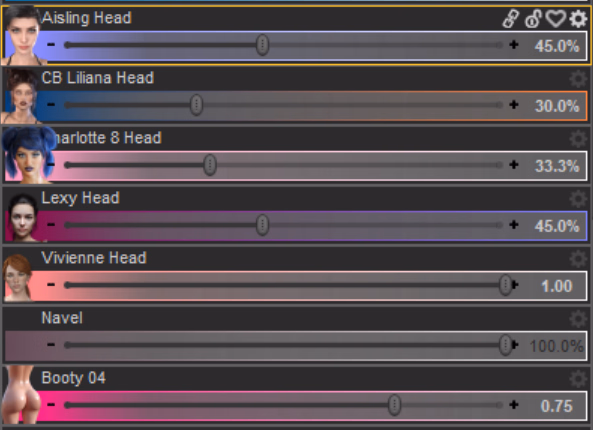Open CB Liliana Head settings gear
The image size is (593, 430).
coord(578,79)
